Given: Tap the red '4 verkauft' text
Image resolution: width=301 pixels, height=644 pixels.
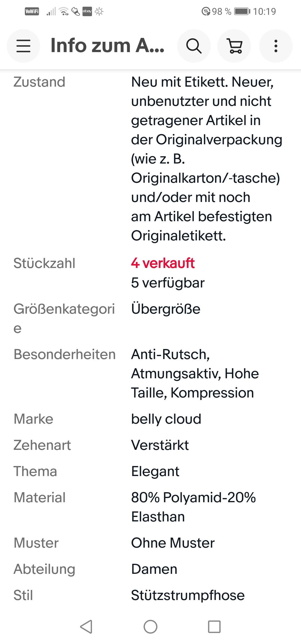Looking at the screenshot, I should [163, 263].
